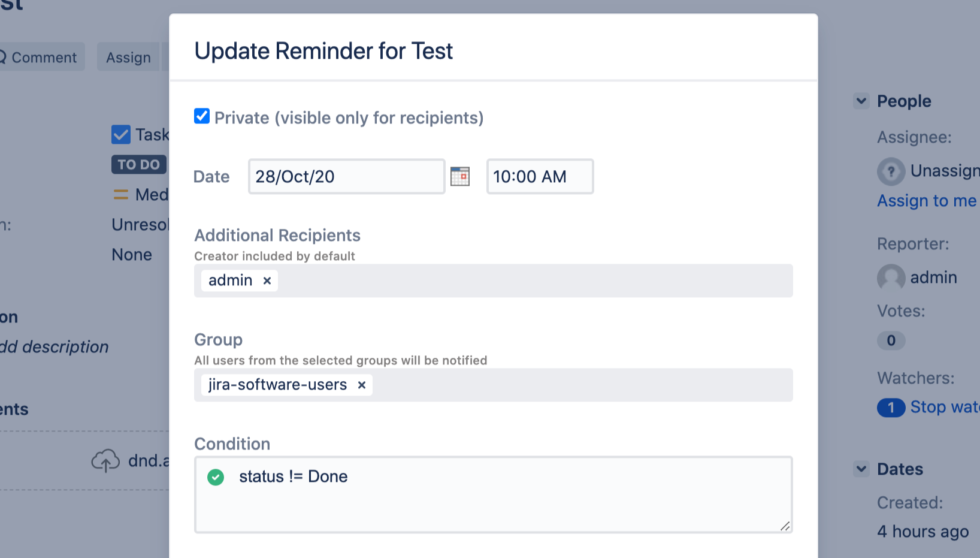Remove admin from Additional Recipients
Screen dimensions: 980x558
point(267,280)
